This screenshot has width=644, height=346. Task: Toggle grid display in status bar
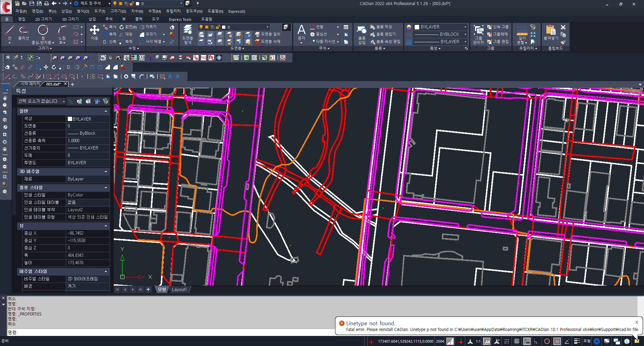517,341
